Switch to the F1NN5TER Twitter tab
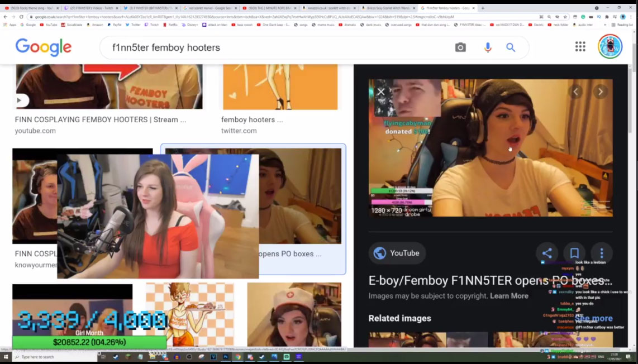The height and width of the screenshot is (364, 638). coord(150,8)
